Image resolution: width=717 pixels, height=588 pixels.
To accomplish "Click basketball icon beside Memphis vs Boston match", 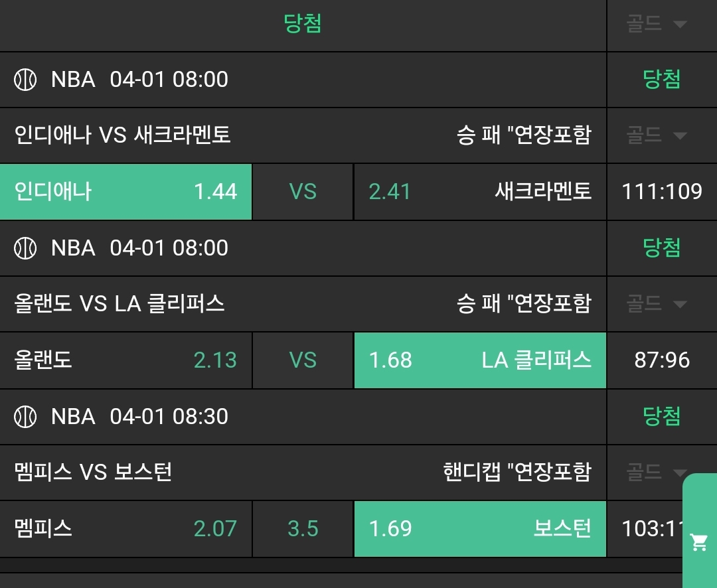I will click(25, 417).
